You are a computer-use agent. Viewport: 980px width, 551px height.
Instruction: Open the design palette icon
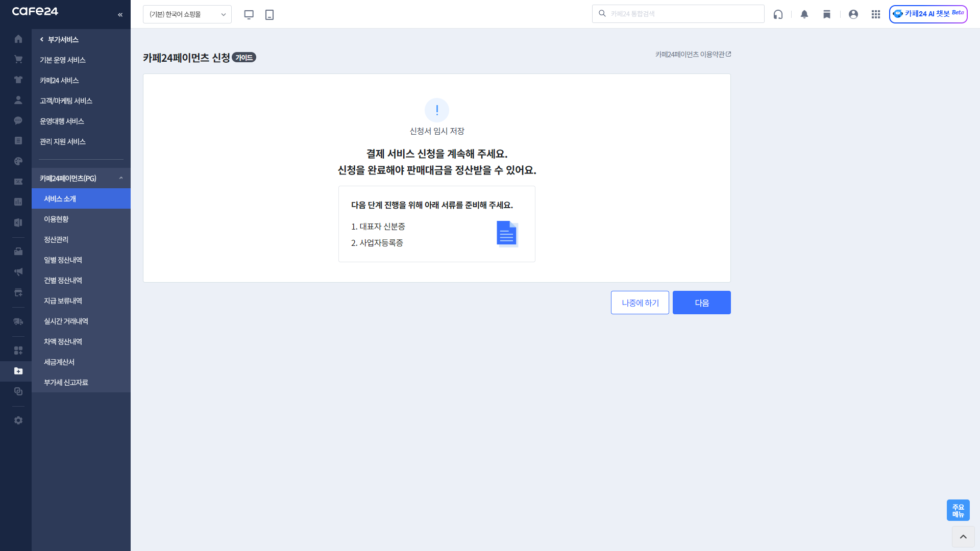(x=18, y=161)
